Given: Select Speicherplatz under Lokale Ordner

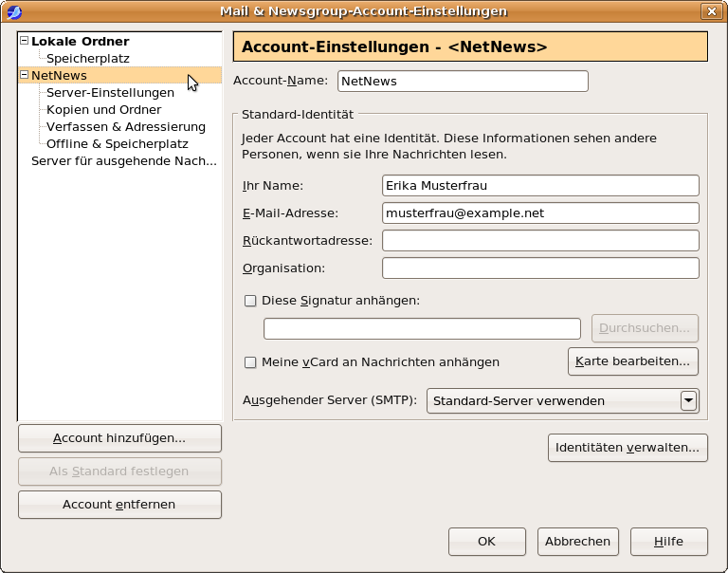Looking at the screenshot, I should (88, 59).
